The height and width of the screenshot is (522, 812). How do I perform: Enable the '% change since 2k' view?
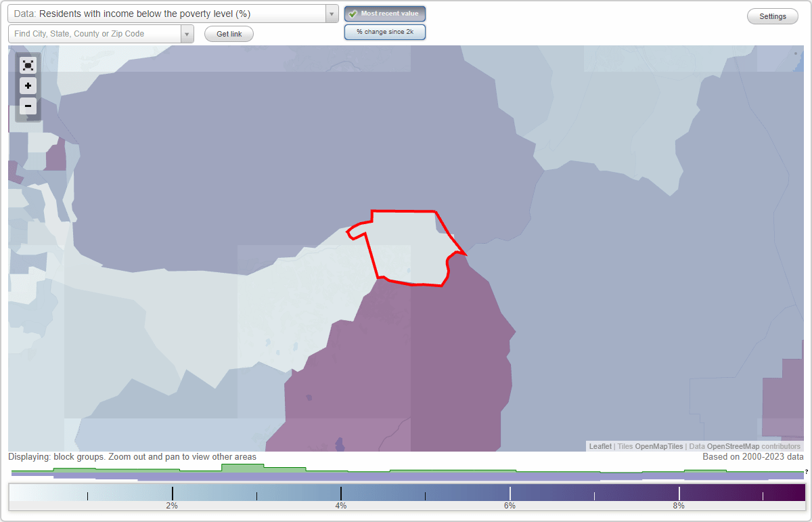[x=385, y=31]
